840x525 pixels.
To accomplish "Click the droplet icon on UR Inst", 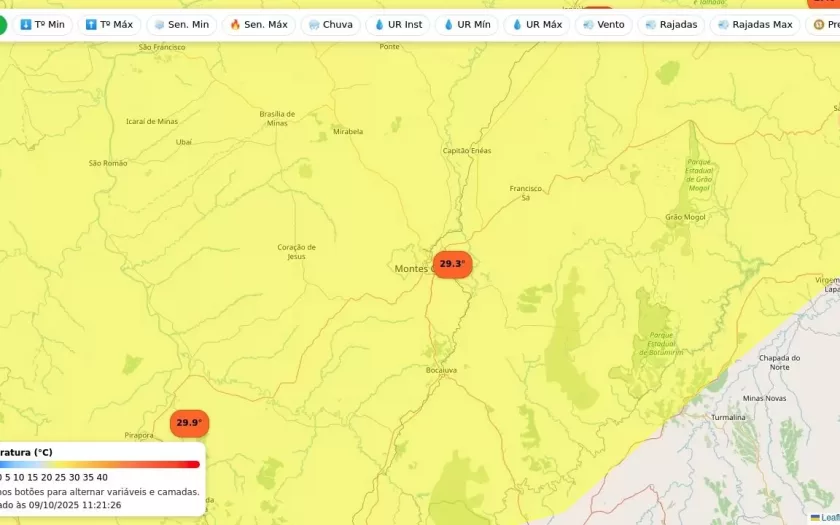I will pyautogui.click(x=380, y=25).
